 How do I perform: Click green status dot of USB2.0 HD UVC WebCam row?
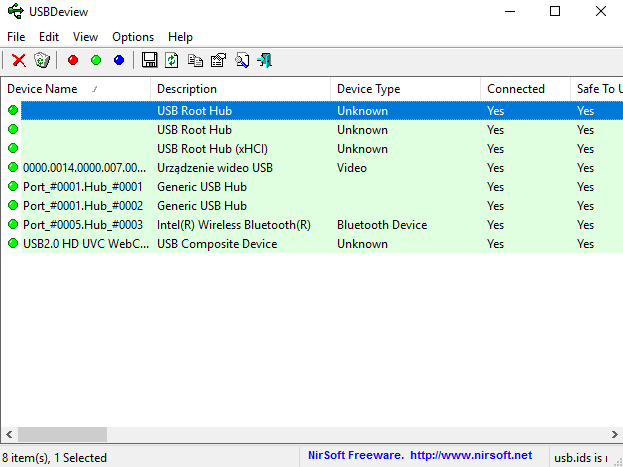(x=13, y=243)
